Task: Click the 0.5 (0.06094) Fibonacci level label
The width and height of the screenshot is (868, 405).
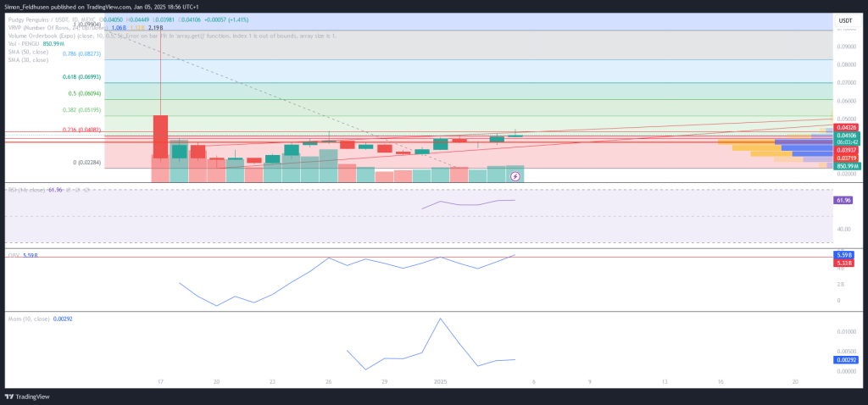Action: [85, 93]
